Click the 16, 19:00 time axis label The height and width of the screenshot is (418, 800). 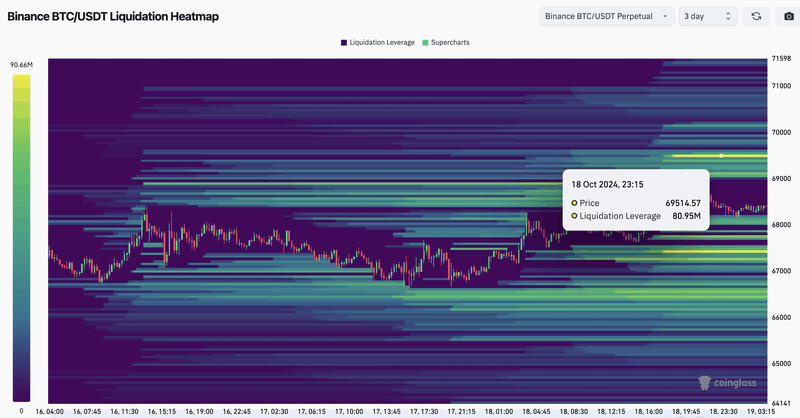pos(199,411)
